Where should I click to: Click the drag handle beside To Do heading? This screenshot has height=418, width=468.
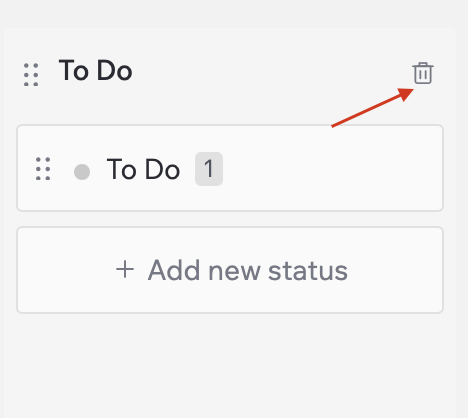[x=31, y=75]
